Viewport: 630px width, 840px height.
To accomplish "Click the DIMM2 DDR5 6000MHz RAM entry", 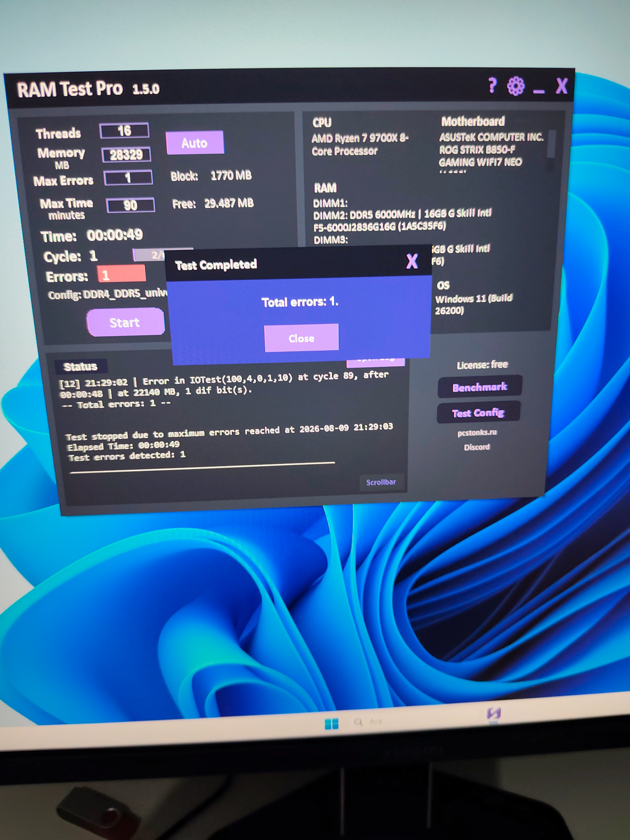I will click(402, 220).
